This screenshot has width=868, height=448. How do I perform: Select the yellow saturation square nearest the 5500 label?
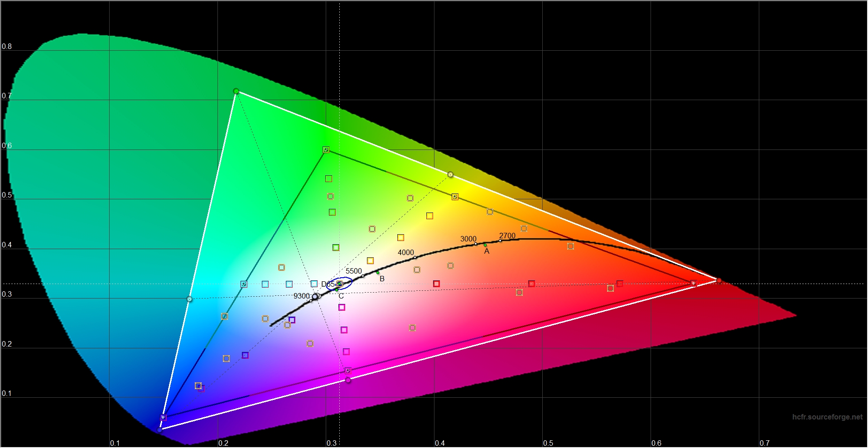pos(370,260)
